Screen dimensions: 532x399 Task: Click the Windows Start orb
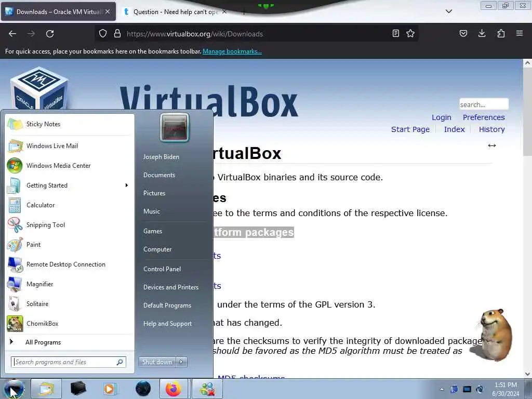[14, 389]
